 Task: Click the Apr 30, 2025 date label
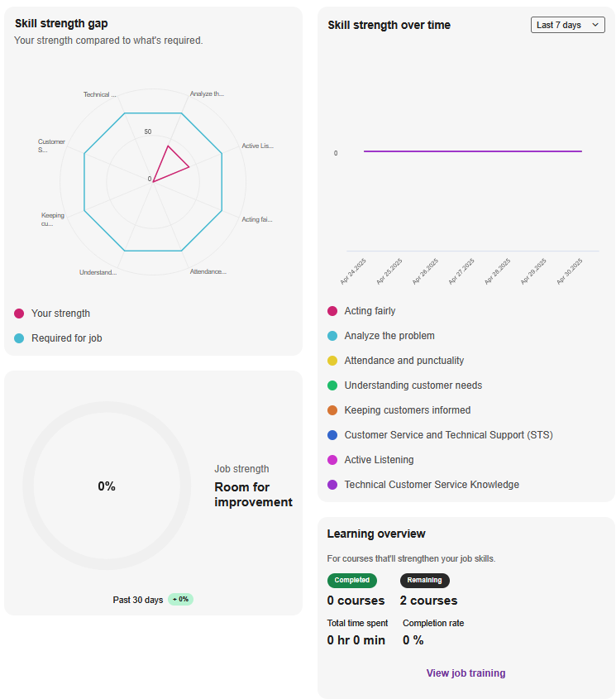point(571,271)
